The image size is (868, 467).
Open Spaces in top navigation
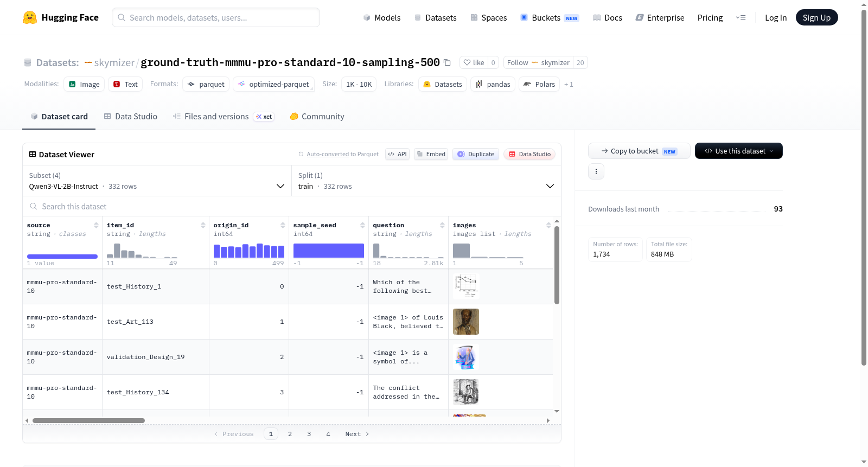click(488, 17)
